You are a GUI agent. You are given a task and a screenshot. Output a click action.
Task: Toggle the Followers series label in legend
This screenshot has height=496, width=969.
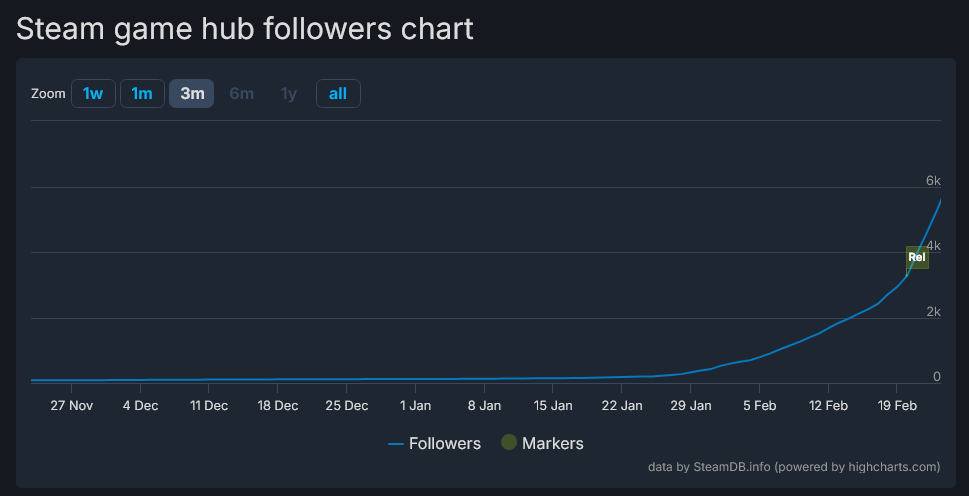pyautogui.click(x=445, y=443)
